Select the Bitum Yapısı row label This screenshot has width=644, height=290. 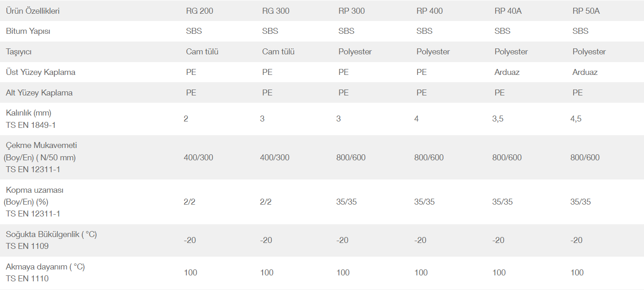point(28,31)
